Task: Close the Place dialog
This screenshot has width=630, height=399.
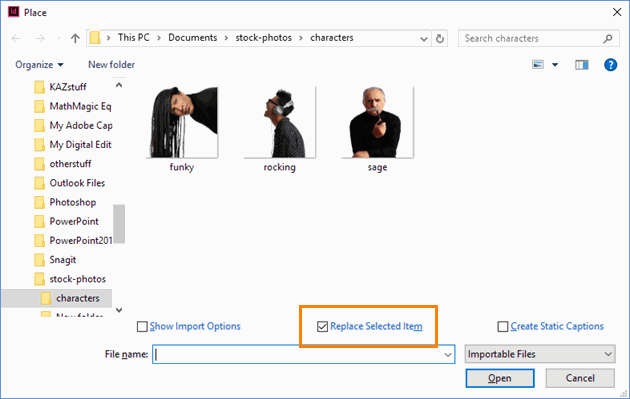Action: pos(617,12)
